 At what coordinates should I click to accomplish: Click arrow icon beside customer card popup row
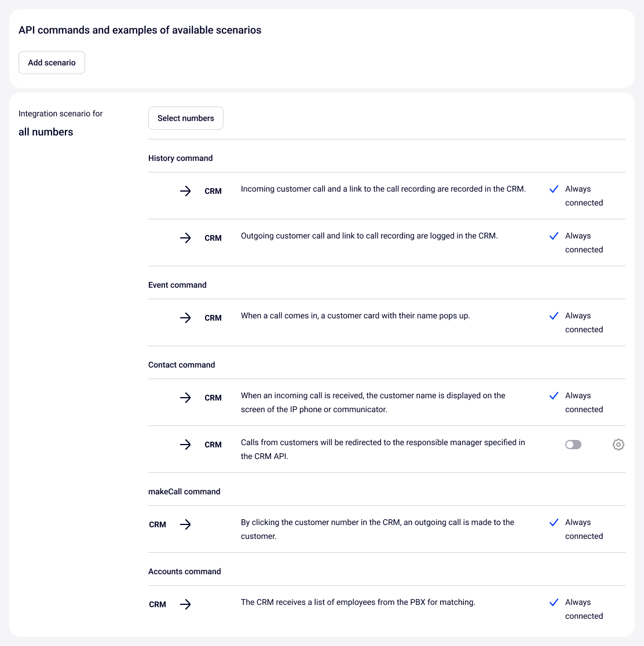(185, 318)
